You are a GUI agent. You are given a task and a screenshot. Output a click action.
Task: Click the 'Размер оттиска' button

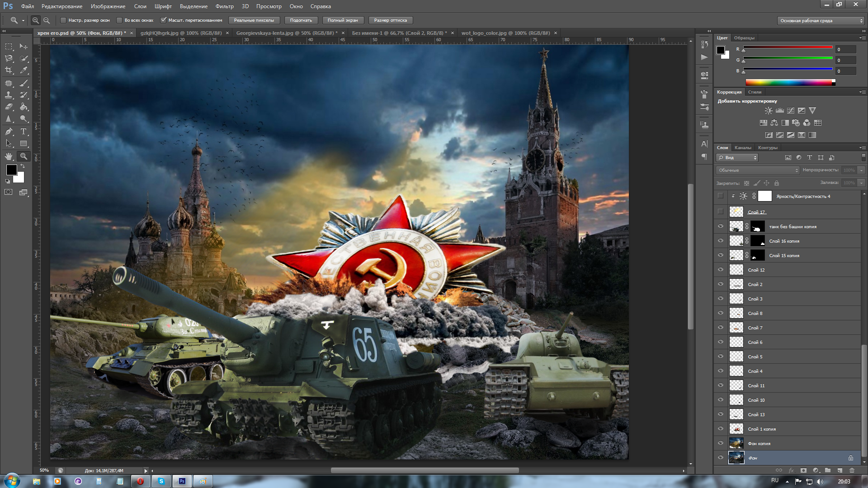tap(391, 20)
